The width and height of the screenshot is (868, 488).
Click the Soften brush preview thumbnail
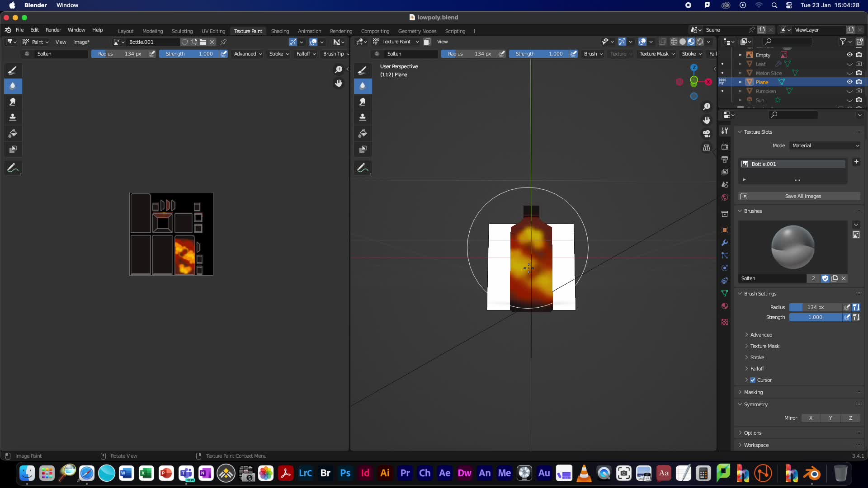793,247
